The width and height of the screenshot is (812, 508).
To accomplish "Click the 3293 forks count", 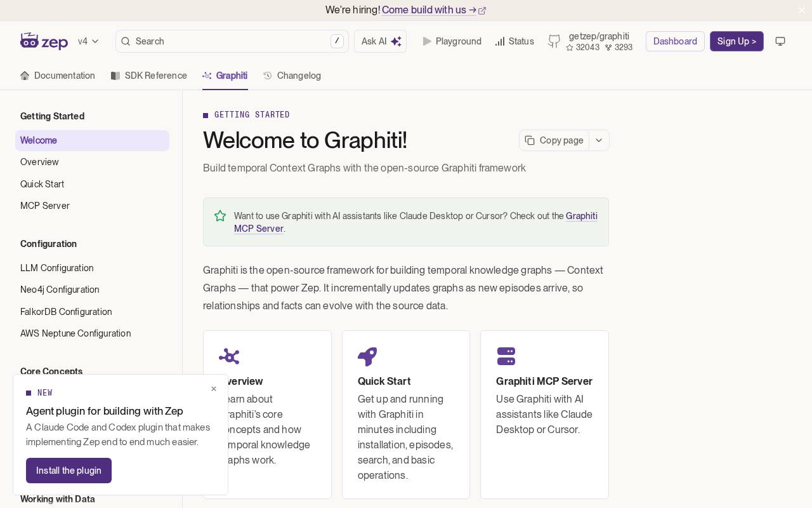I will (619, 47).
